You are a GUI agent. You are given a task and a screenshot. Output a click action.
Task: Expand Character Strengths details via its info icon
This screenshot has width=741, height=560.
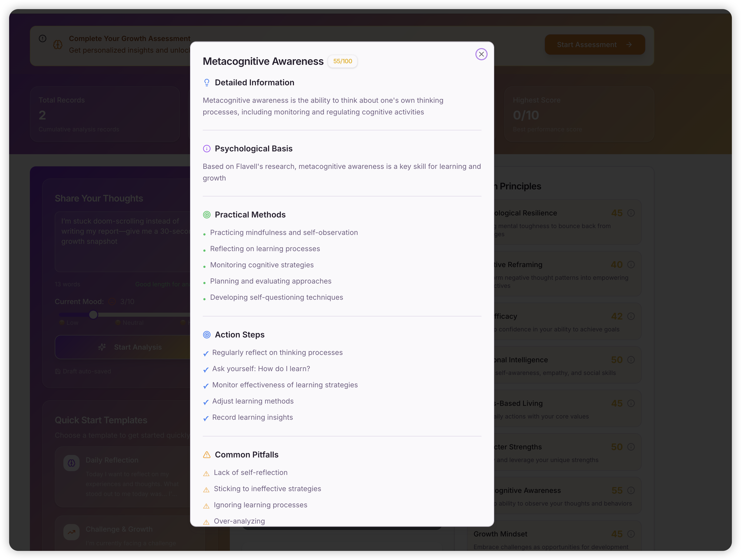click(632, 447)
